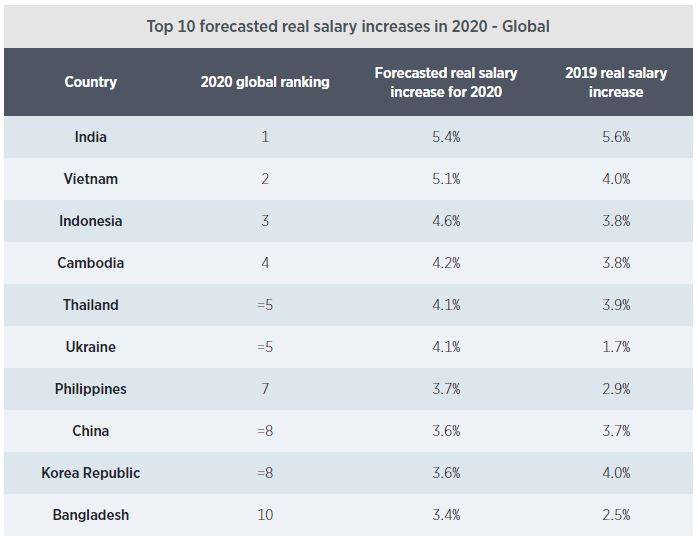Select Bangladesh's 2.5% 2019 increase value
This screenshot has height=541, width=698.
[616, 515]
